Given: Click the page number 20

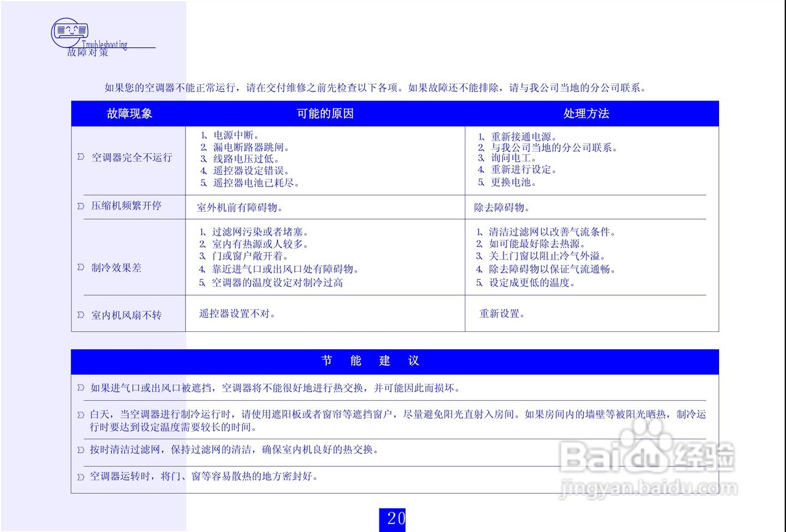Looking at the screenshot, I should (392, 519).
